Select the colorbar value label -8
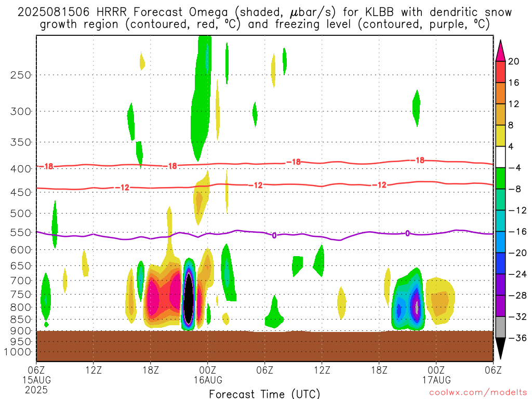The height and width of the screenshot is (399, 532). pyautogui.click(x=515, y=189)
